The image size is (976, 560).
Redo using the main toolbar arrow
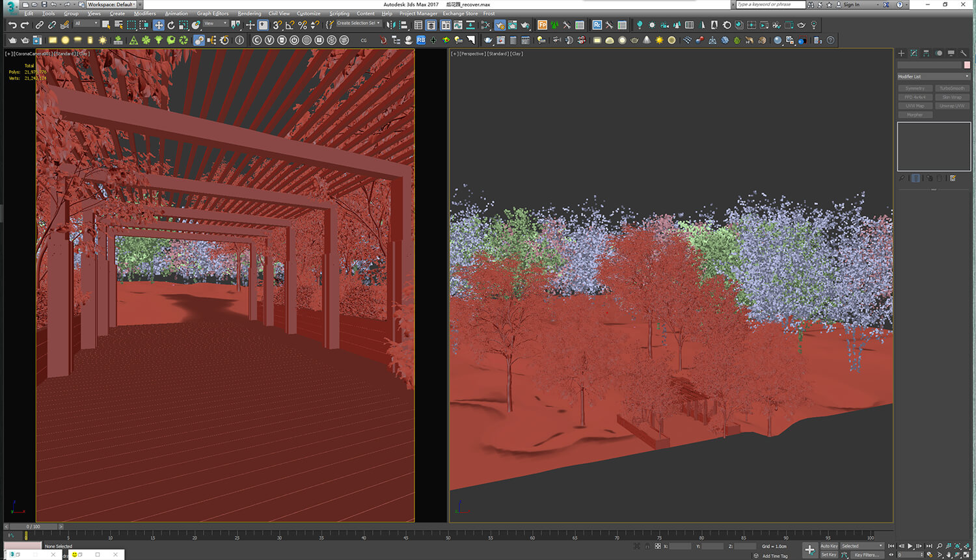25,25
